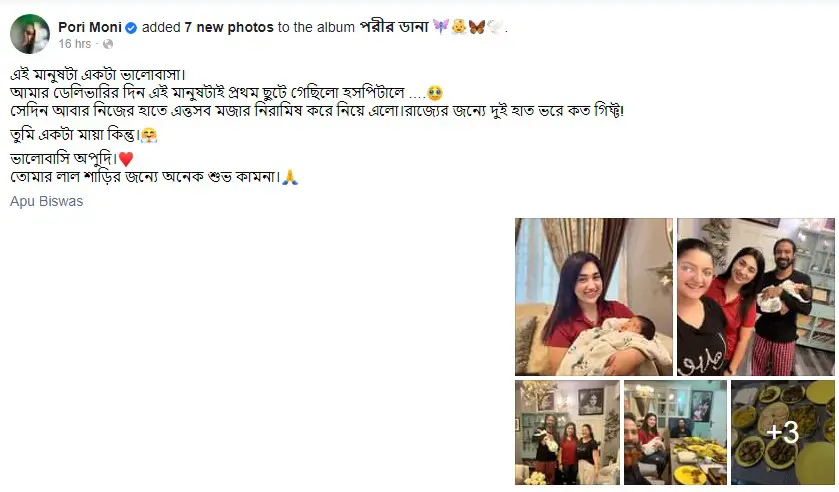
Task: Open the three-person selfie photo with baby
Action: click(756, 297)
